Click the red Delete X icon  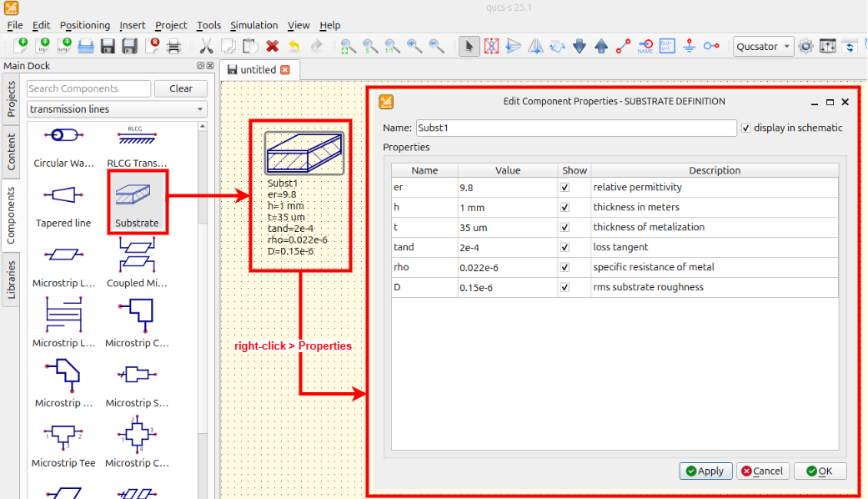(x=273, y=46)
